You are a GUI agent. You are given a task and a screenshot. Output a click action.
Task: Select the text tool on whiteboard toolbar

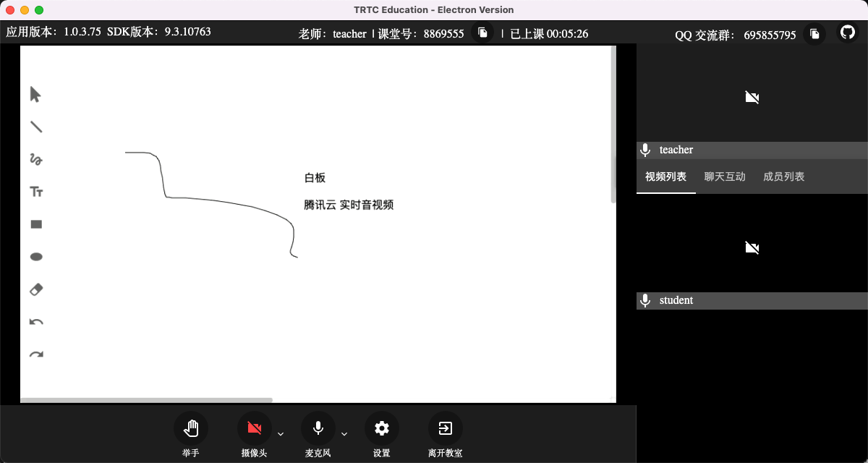click(36, 192)
